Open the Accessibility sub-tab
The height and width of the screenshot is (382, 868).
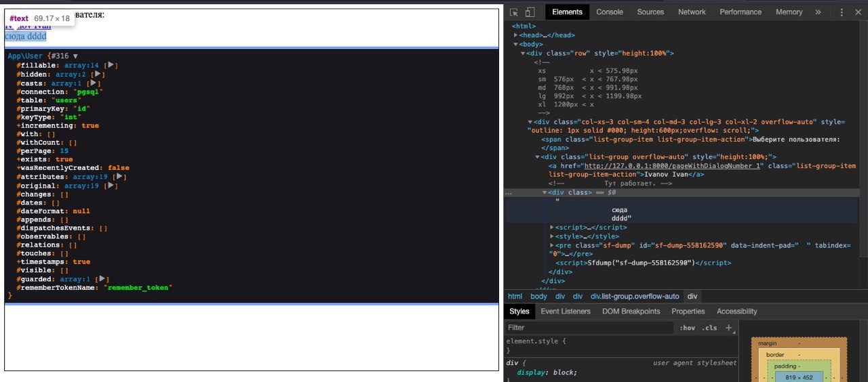click(x=737, y=312)
